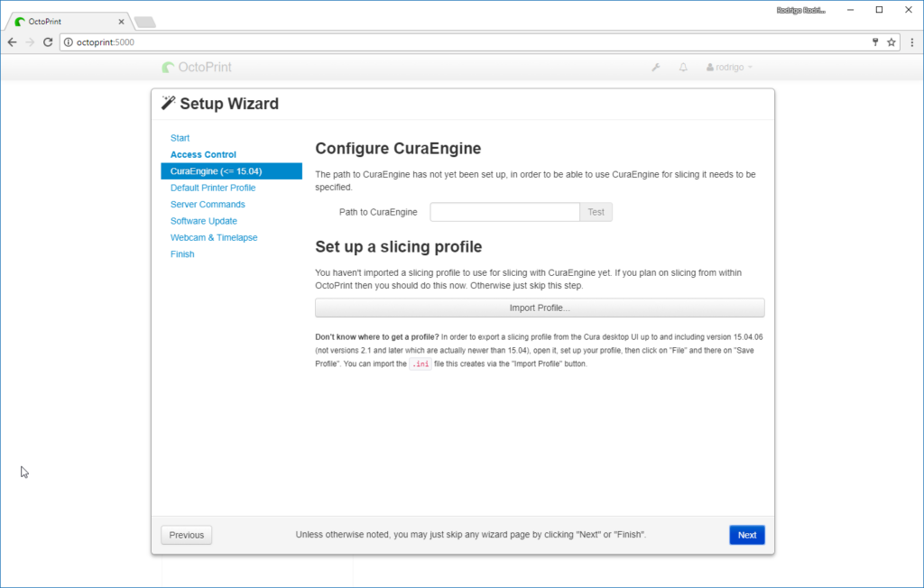Image resolution: width=924 pixels, height=588 pixels.
Task: Maximize the Chrome window
Action: [879, 10]
